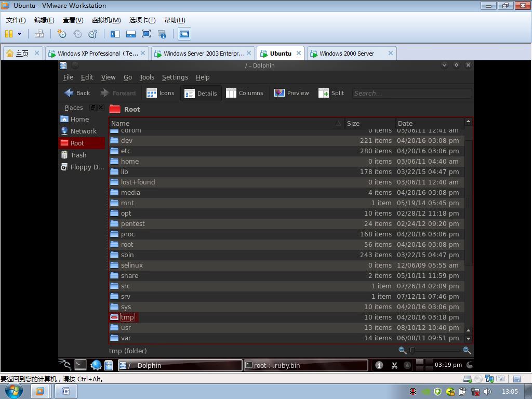Open Konsole terminal launcher in panel
Screen dimensions: 532x399
tap(81, 365)
